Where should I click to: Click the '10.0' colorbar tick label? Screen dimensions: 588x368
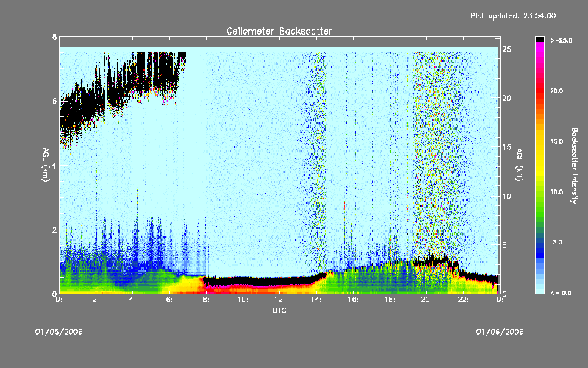pyautogui.click(x=556, y=192)
